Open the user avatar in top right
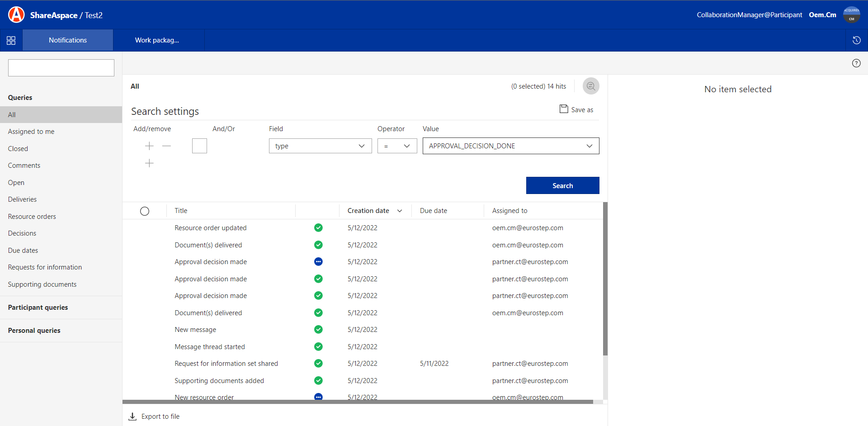This screenshot has height=426, width=868. click(851, 15)
